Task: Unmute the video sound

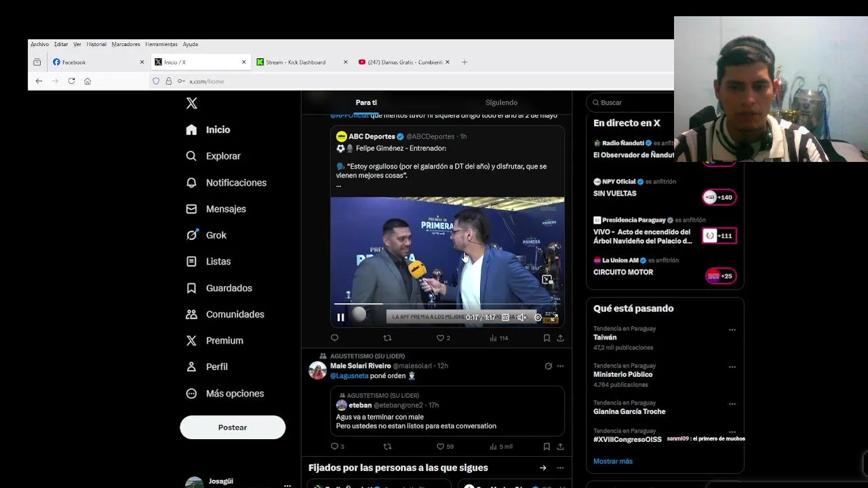Action: point(521,317)
